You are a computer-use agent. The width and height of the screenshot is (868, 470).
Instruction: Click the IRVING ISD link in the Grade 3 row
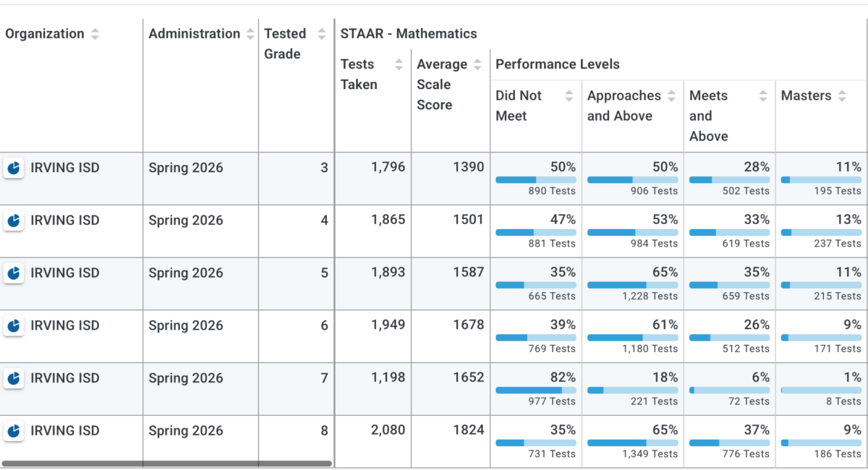[65, 168]
